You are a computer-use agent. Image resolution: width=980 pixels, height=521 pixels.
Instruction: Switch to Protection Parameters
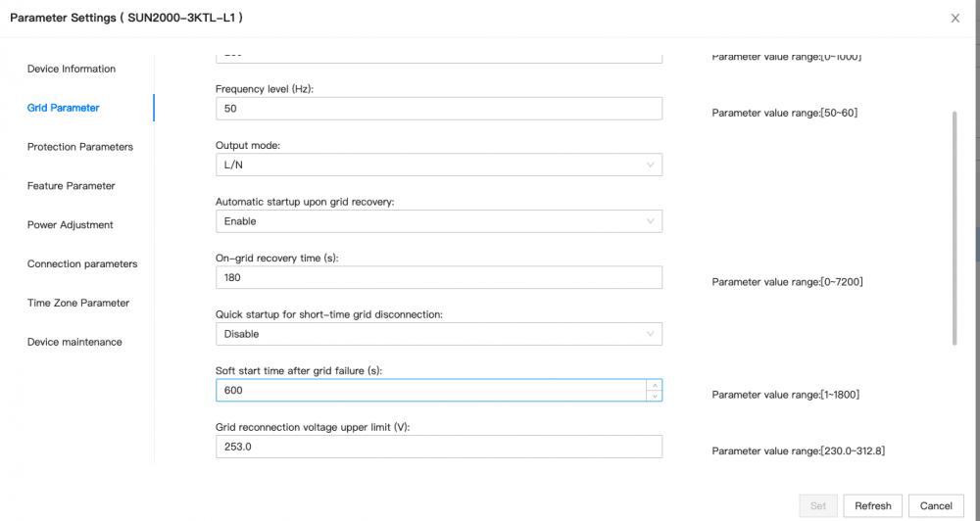pyautogui.click(x=80, y=147)
